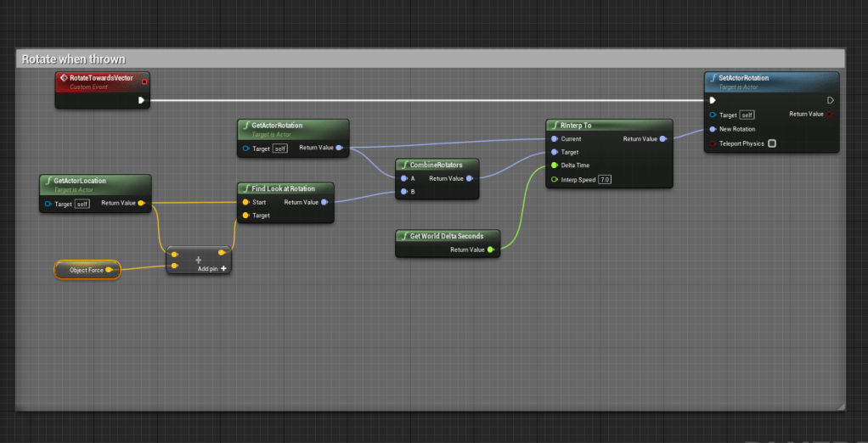Click the Find Look at Rotation Start pin
The height and width of the screenshot is (443, 868).
[245, 202]
